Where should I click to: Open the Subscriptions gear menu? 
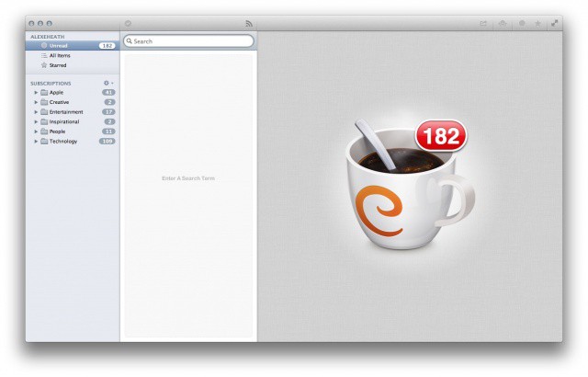coord(107,83)
